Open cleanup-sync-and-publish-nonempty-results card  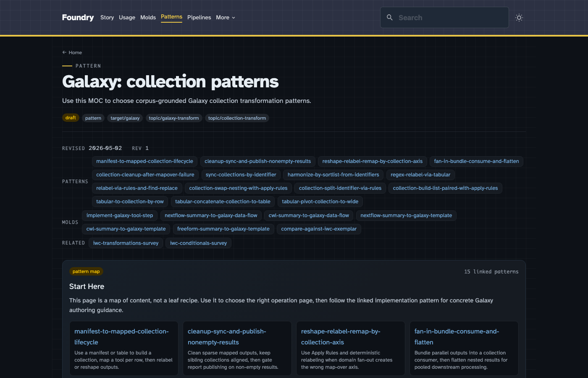[237, 349]
